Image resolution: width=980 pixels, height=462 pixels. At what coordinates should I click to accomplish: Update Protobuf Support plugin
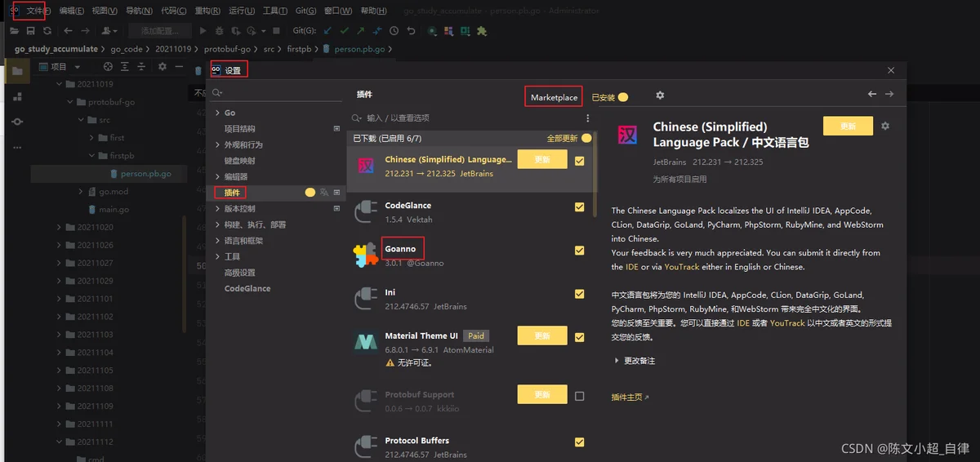542,394
